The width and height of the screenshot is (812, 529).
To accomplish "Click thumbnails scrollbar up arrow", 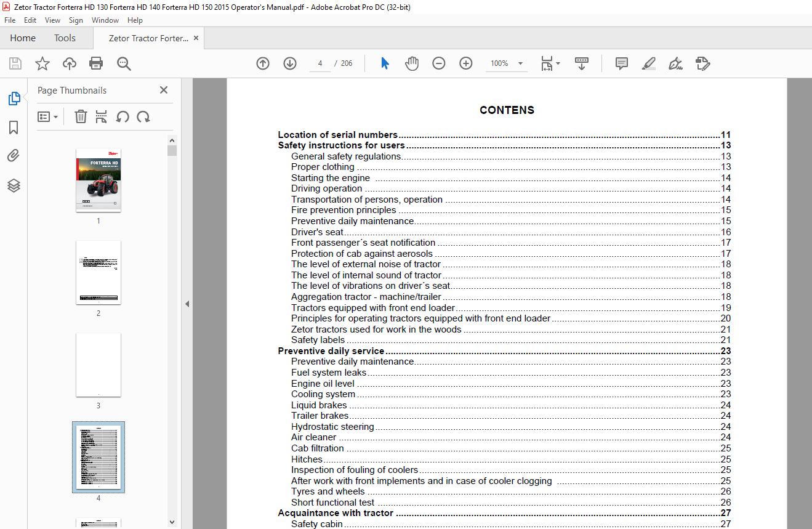I will tap(172, 140).
